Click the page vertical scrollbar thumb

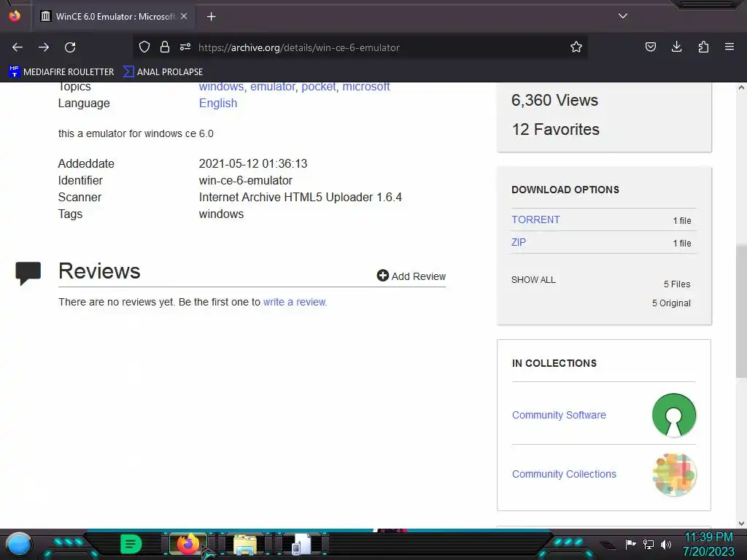click(x=741, y=311)
